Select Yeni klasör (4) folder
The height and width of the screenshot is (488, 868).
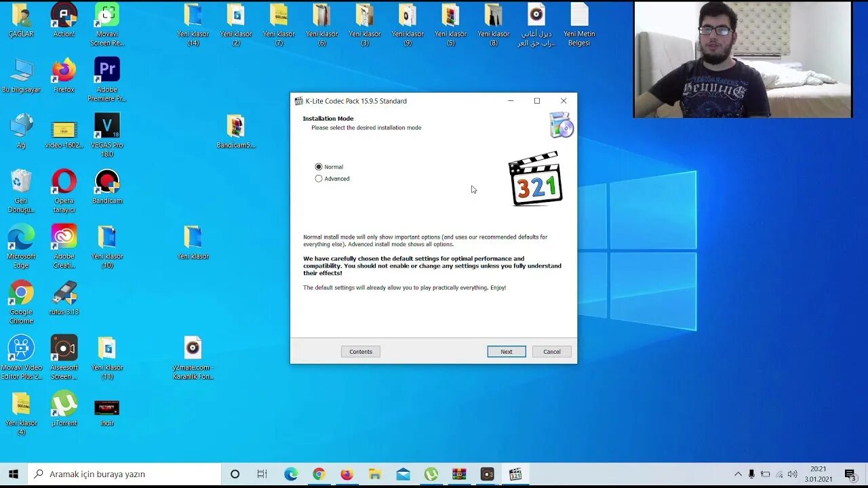tap(21, 413)
